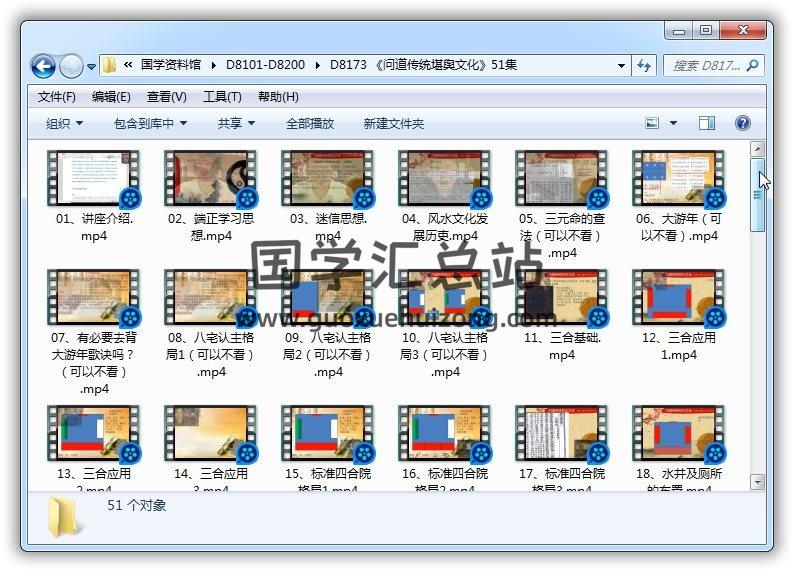The width and height of the screenshot is (794, 572).
Task: Open the address bar history dropdown
Action: coord(621,66)
